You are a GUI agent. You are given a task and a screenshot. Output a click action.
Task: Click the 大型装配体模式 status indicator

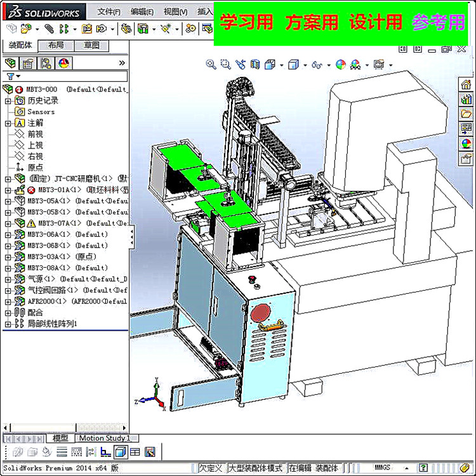[x=256, y=468]
